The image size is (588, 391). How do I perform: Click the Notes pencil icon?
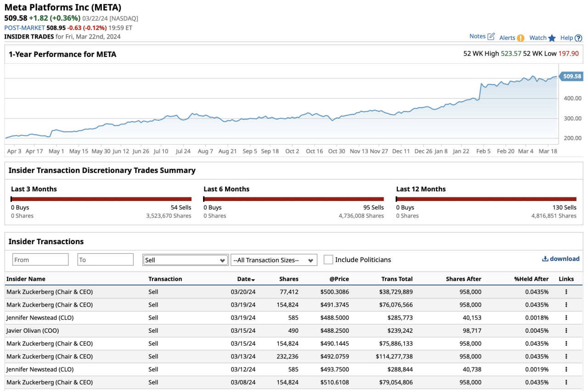[491, 37]
